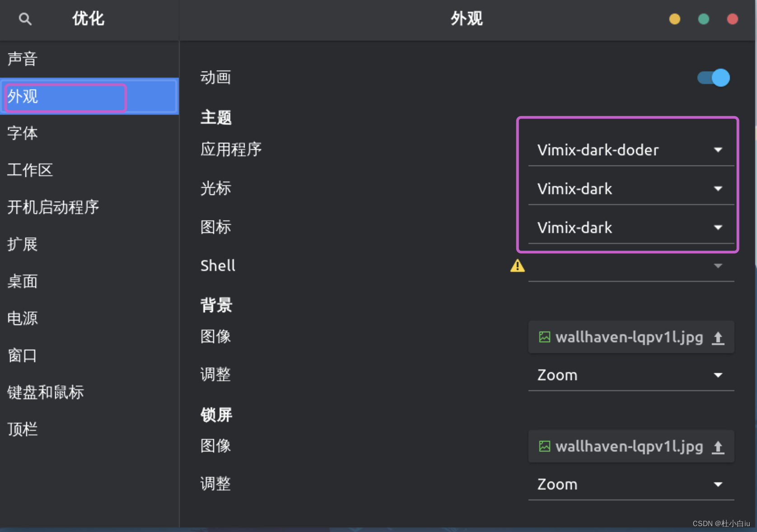757x532 pixels.
Task: Click the image file icon in the lock screen image button
Action: (545, 446)
